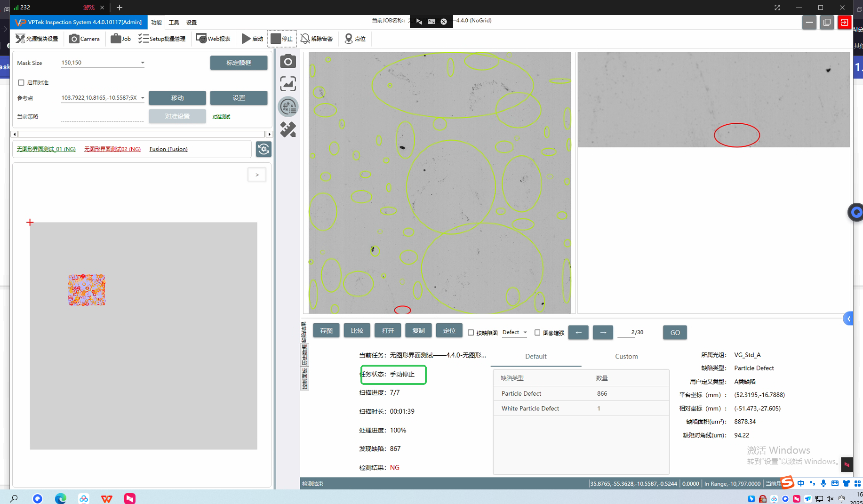Click the 定位 locate button
The height and width of the screenshot is (504, 863).
point(449,331)
